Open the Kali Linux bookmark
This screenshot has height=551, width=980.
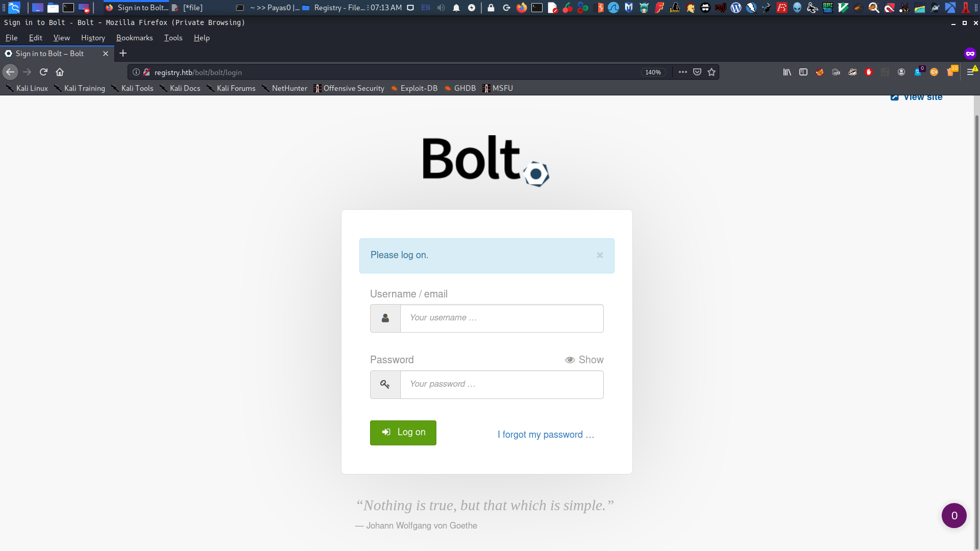(27, 88)
